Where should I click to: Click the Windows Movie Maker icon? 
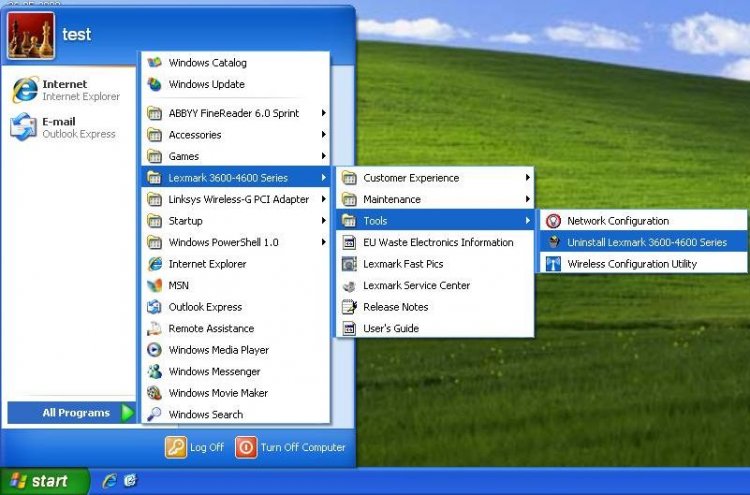point(154,393)
